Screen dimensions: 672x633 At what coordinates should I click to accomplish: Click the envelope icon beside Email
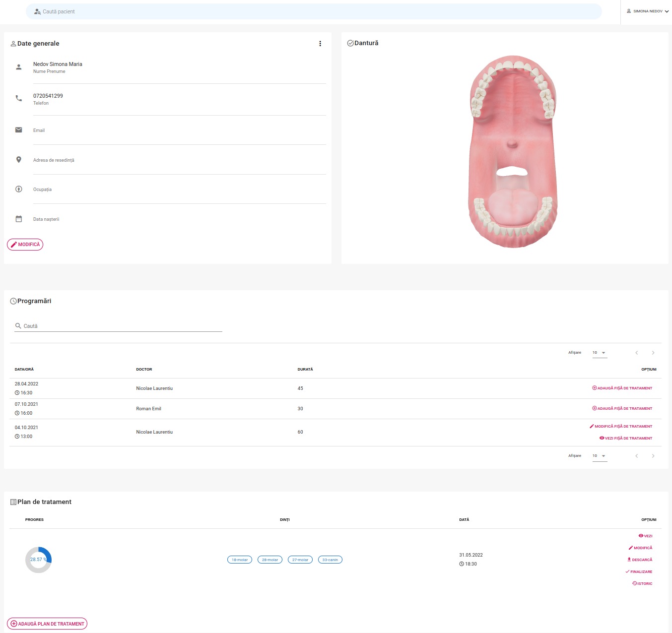click(x=19, y=130)
